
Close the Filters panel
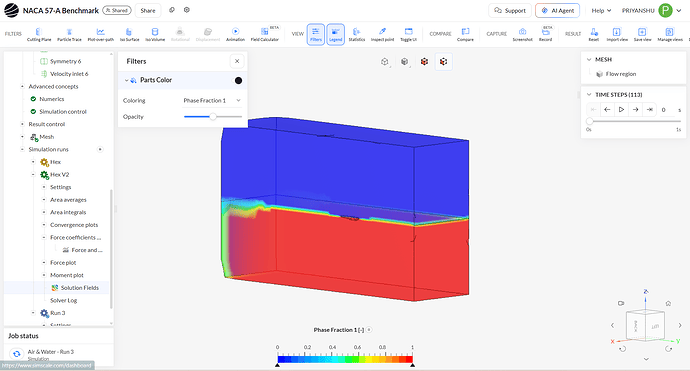(x=237, y=61)
